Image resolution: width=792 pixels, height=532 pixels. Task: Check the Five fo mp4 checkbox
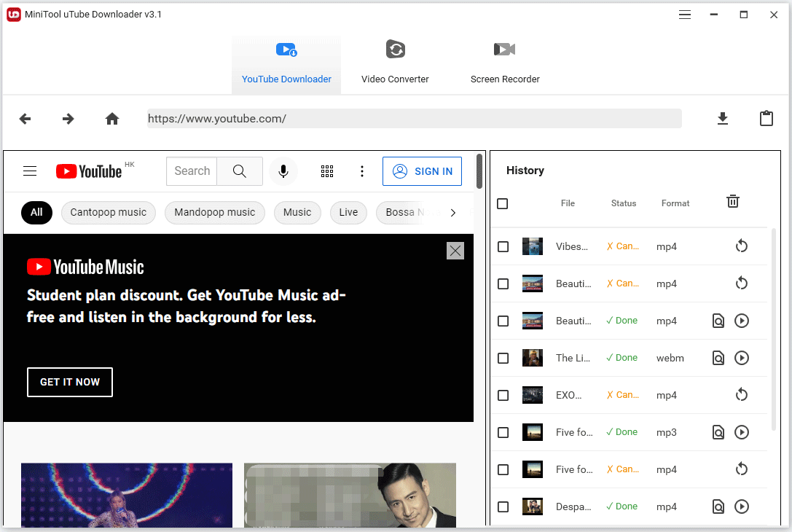coord(503,470)
